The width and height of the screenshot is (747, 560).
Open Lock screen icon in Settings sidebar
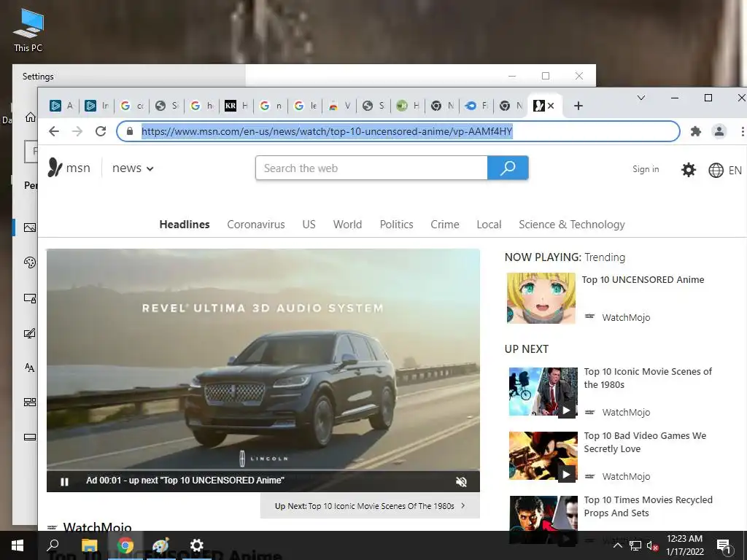click(x=30, y=298)
